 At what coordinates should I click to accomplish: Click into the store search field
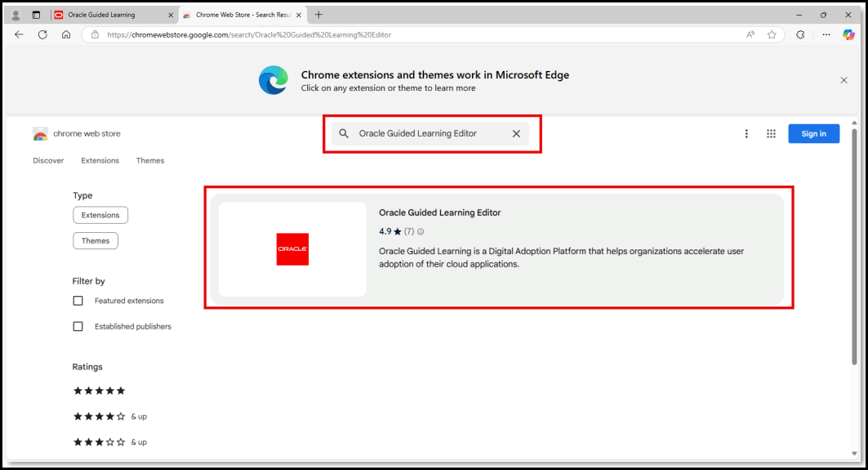[430, 133]
